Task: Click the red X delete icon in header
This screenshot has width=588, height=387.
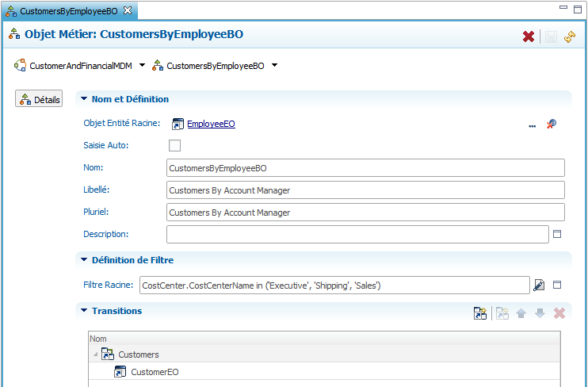Action: 529,36
